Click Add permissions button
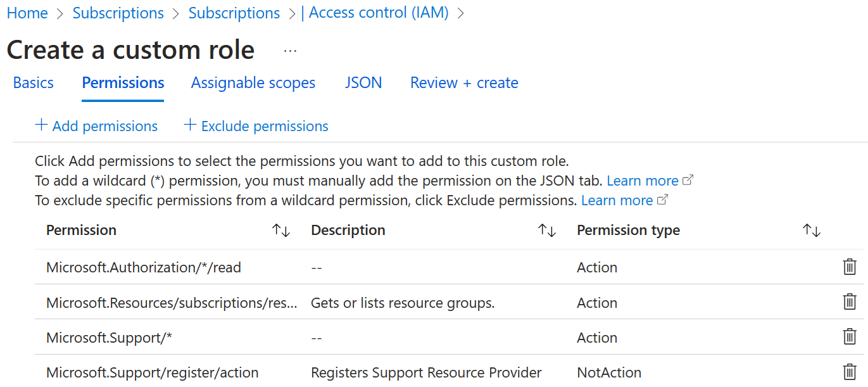The width and height of the screenshot is (868, 387). (x=96, y=126)
